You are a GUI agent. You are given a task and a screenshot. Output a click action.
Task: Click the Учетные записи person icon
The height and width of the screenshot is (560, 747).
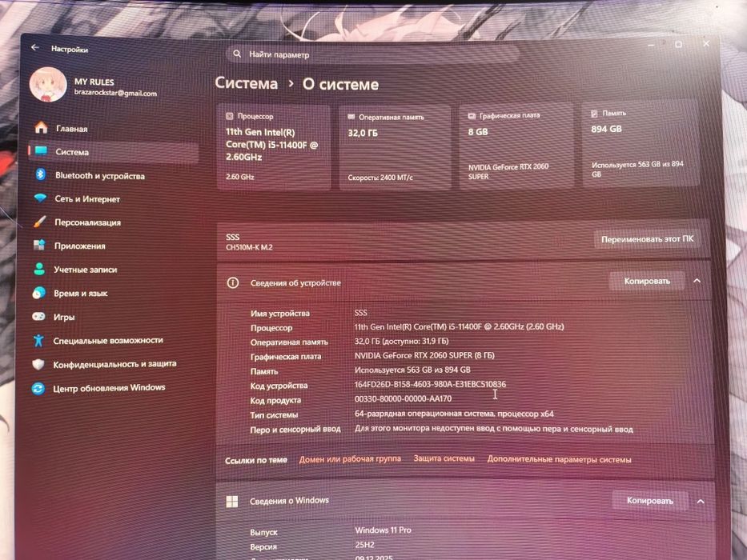pos(39,269)
